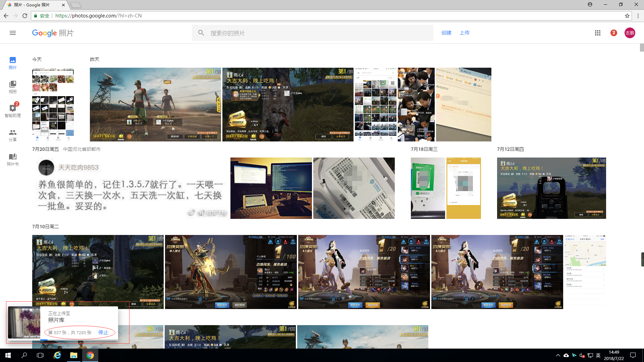Viewport: 644px width, 362px height.
Task: Open the 志鹏 account avatar
Action: [x=630, y=33]
